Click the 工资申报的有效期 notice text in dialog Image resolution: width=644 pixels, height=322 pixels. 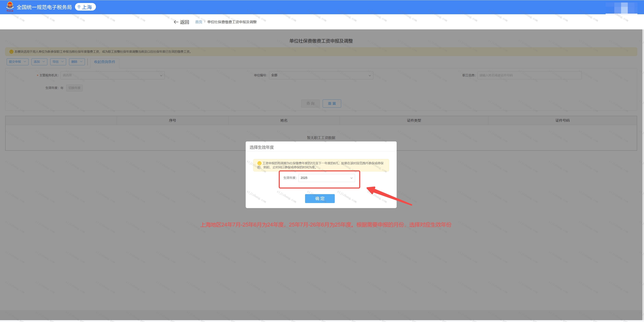click(x=320, y=165)
